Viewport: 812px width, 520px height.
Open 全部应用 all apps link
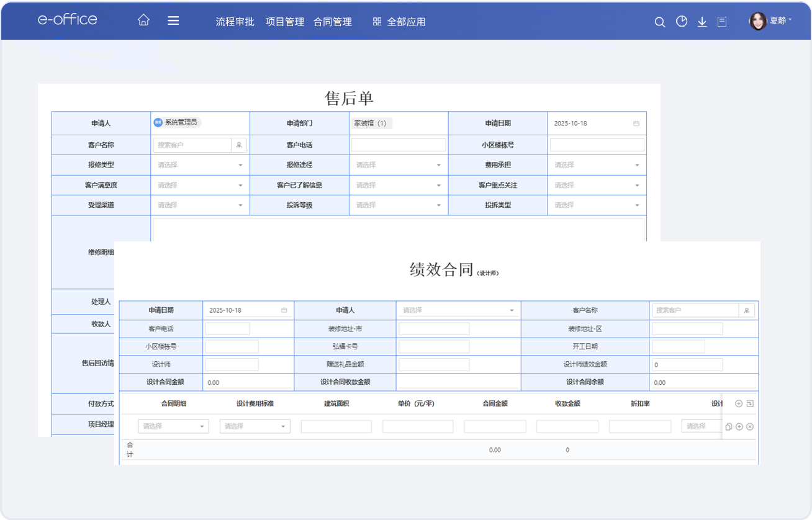[399, 22]
